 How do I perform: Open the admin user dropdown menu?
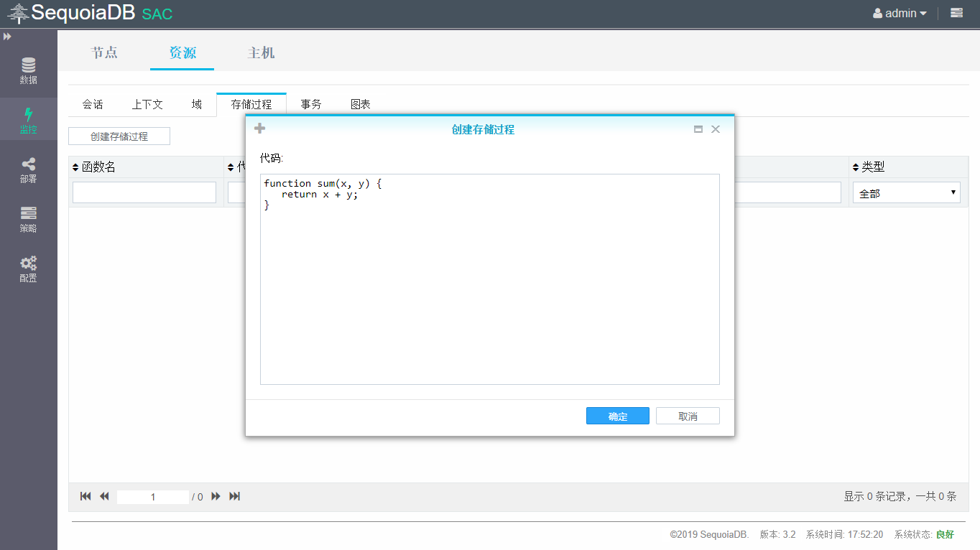[x=900, y=13]
